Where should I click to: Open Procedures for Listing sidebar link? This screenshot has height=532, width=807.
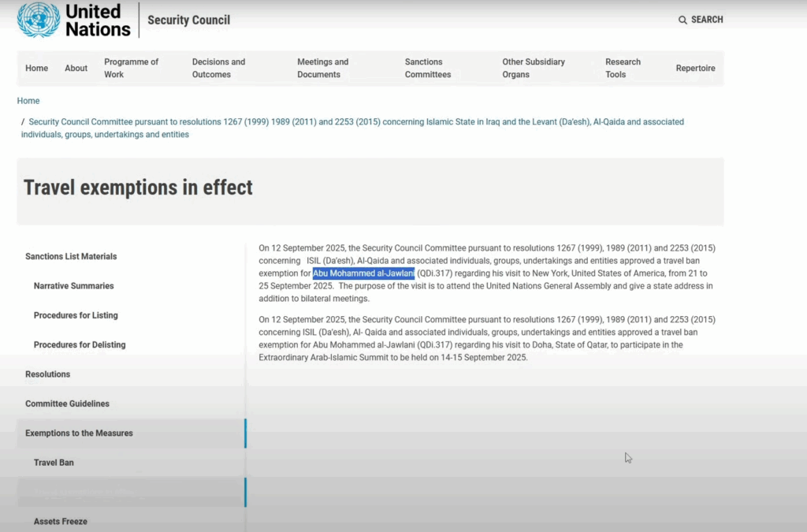pos(76,315)
